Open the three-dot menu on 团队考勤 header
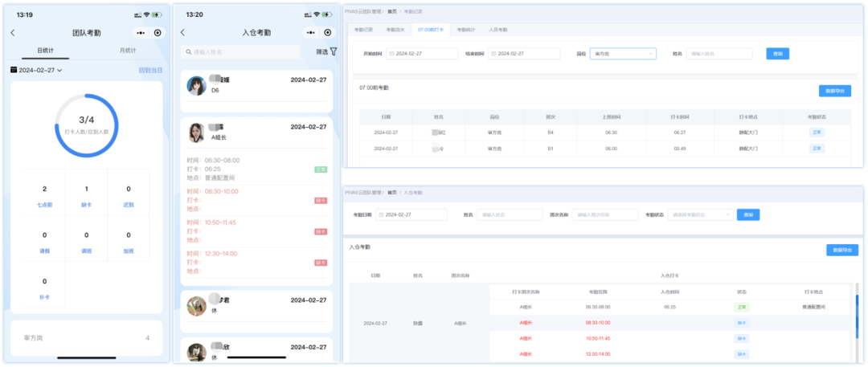This screenshot has height=367, width=868. (x=141, y=33)
